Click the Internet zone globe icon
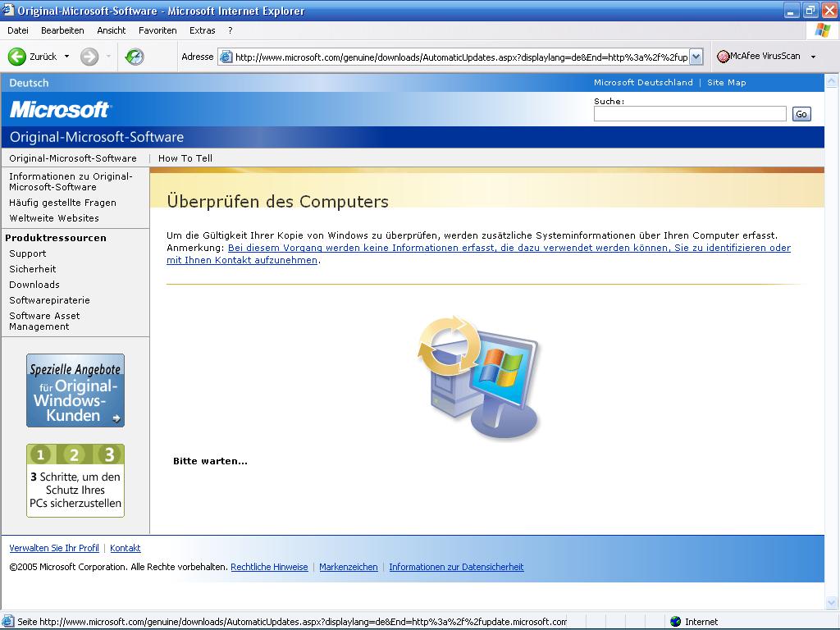 coord(676,622)
